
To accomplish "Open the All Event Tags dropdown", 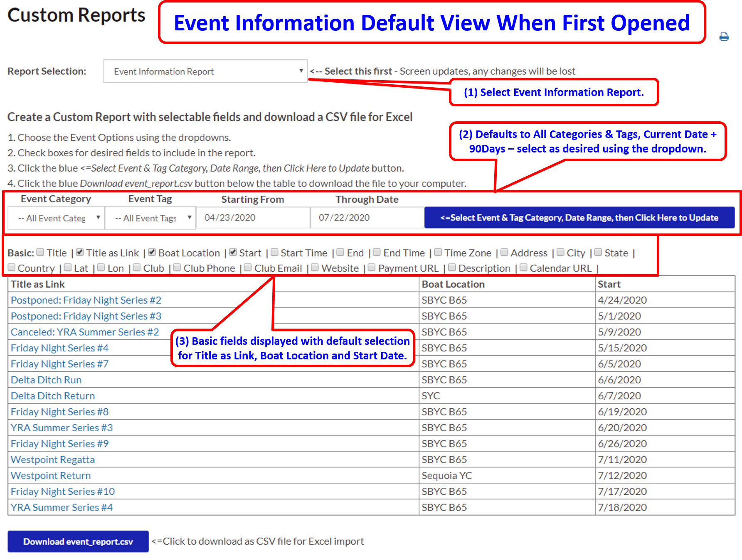I will point(150,218).
